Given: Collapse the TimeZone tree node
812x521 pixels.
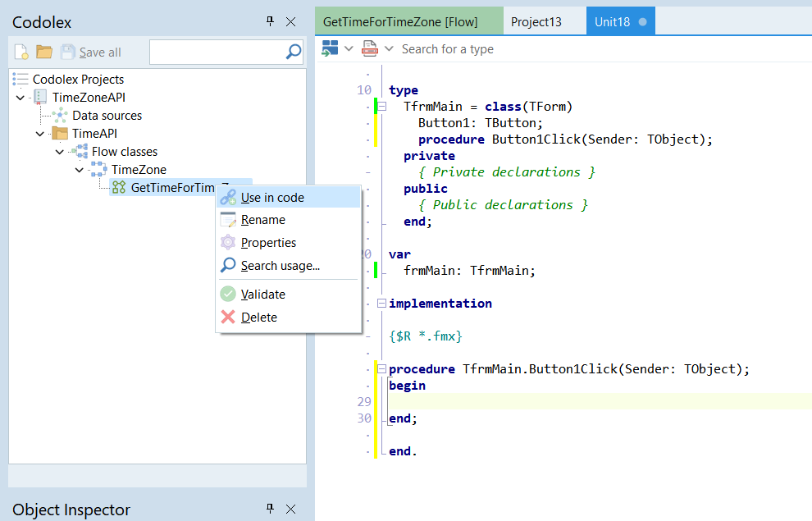Looking at the screenshot, I should tap(80, 170).
